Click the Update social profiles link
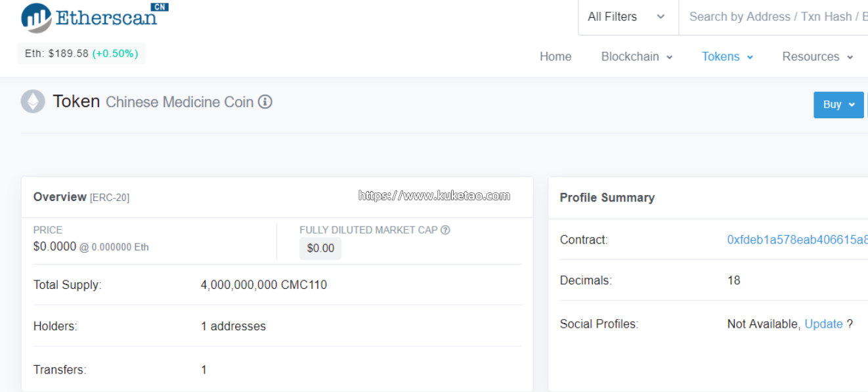The height and width of the screenshot is (392, 868). 823,324
